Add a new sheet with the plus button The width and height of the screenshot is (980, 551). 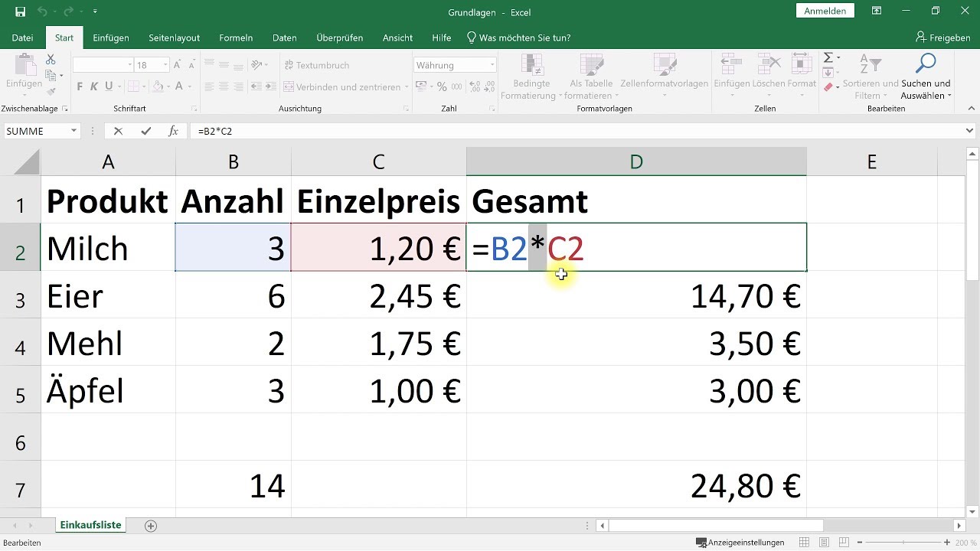click(x=151, y=526)
